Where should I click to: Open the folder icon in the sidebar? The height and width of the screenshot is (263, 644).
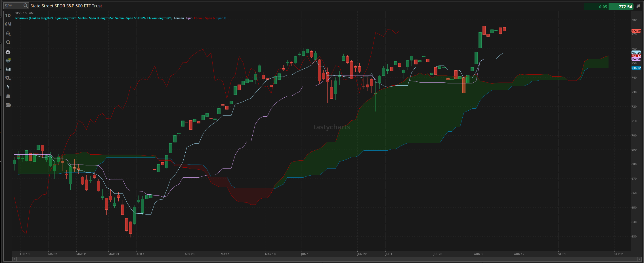[x=8, y=105]
